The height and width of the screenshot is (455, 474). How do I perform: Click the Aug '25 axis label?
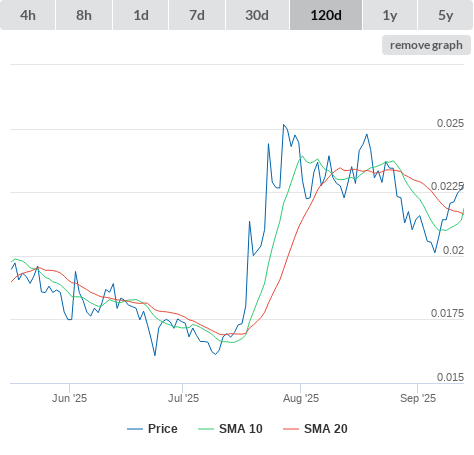301,398
